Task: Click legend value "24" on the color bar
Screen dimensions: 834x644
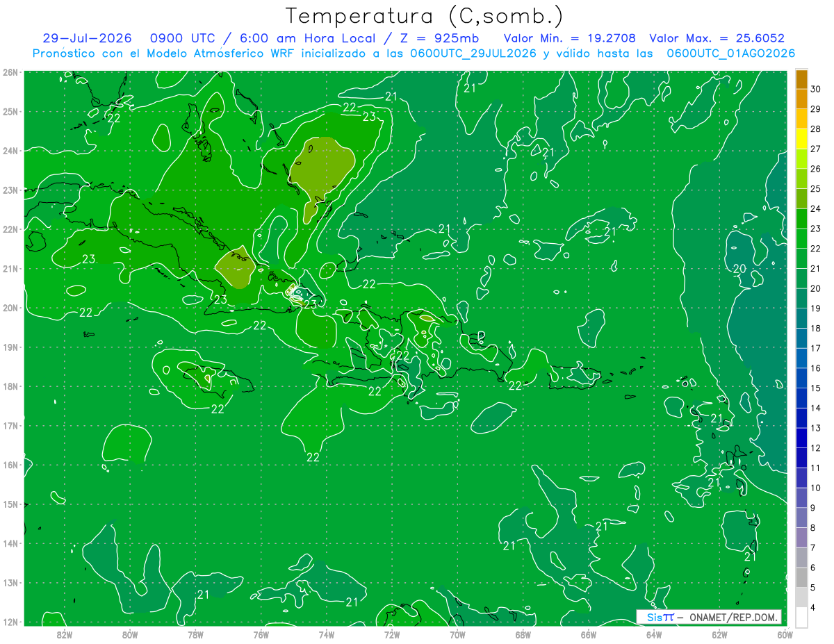Action: pos(816,209)
